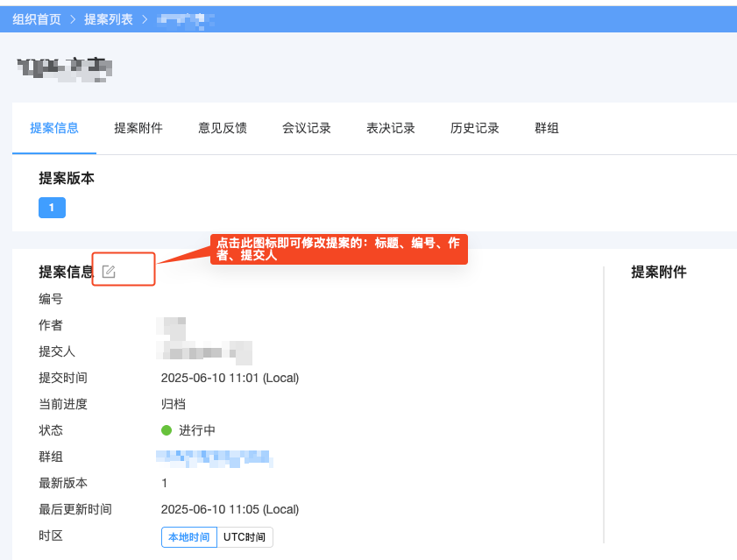Click the chevron after 组织首页 in breadcrumb
This screenshot has height=560, width=737.
(x=73, y=19)
